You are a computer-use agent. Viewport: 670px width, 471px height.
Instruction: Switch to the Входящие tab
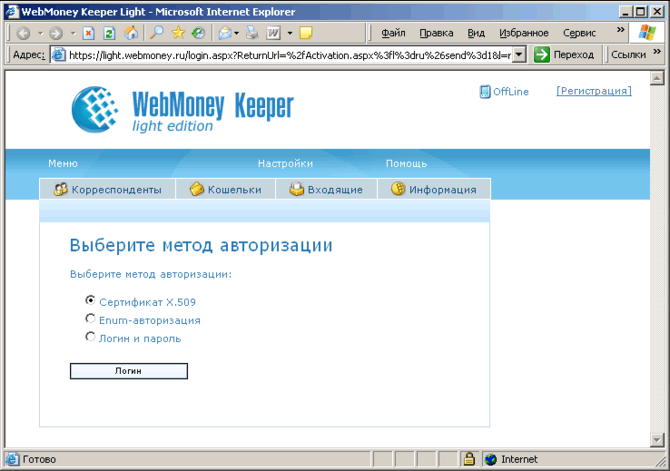click(x=326, y=189)
